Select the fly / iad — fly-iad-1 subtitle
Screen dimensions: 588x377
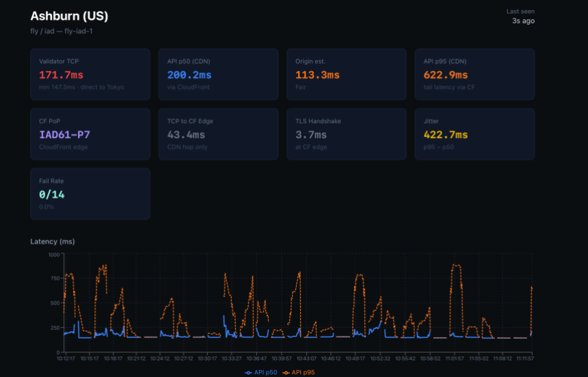(x=66, y=31)
